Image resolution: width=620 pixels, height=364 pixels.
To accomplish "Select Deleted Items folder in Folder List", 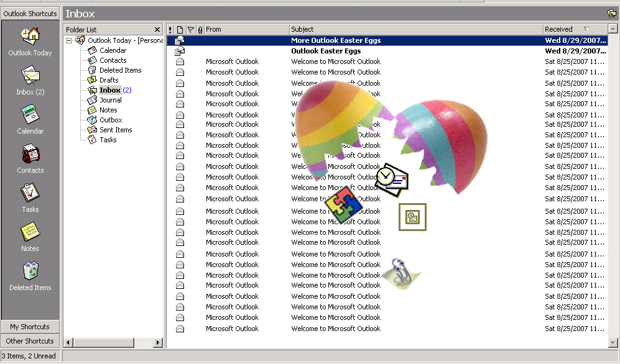I will [x=120, y=70].
